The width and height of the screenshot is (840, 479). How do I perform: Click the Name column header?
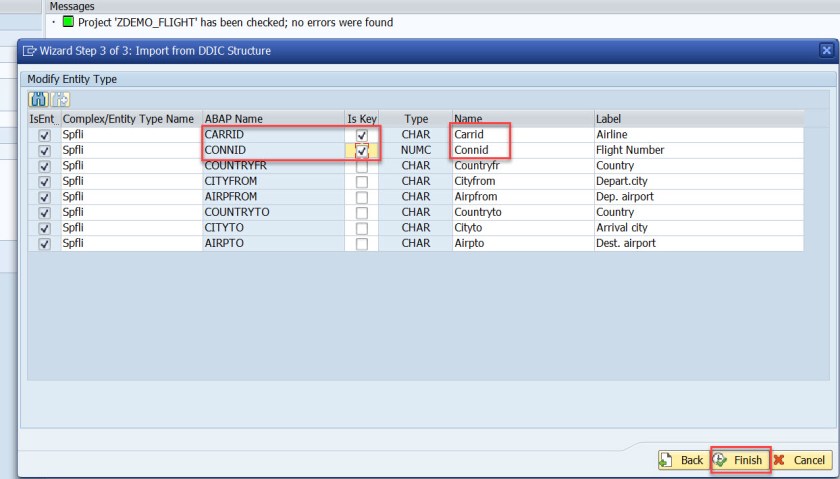(523, 119)
